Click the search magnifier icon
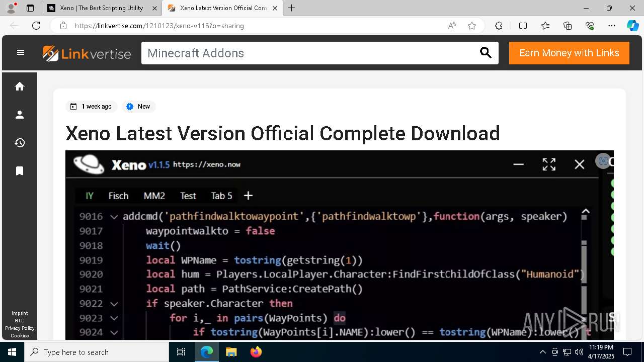This screenshot has width=644, height=362. [x=486, y=53]
